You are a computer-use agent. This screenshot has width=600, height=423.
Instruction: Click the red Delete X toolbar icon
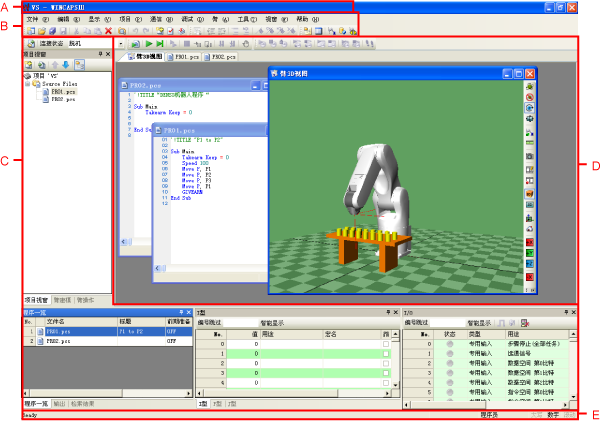[108, 32]
